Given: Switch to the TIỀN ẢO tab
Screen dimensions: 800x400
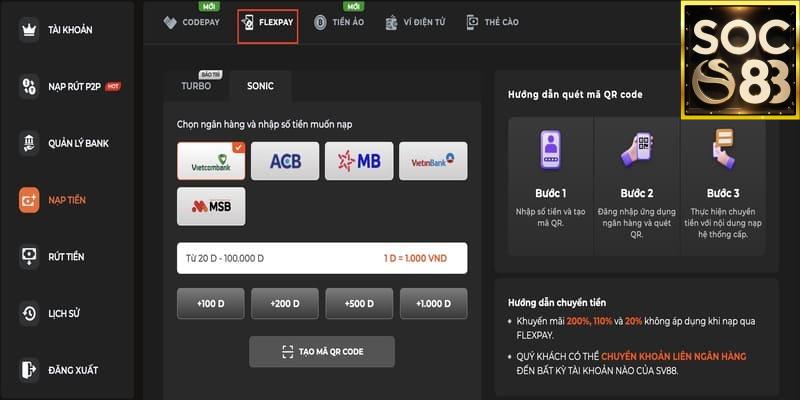Looking at the screenshot, I should coord(339,22).
